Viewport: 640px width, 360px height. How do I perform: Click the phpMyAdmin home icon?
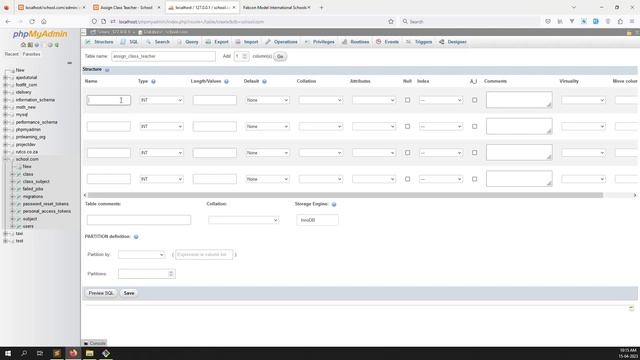[x=23, y=45]
